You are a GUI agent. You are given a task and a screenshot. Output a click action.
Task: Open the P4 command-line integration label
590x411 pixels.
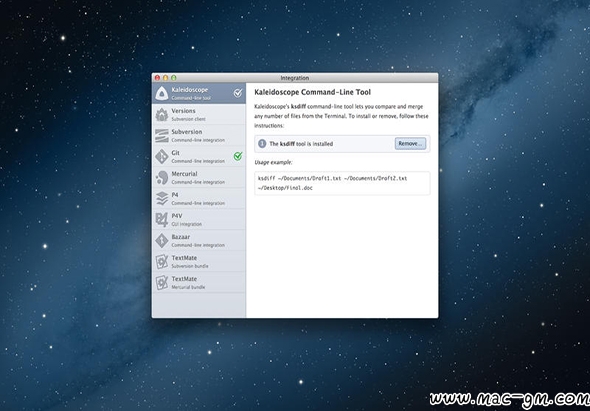198,199
